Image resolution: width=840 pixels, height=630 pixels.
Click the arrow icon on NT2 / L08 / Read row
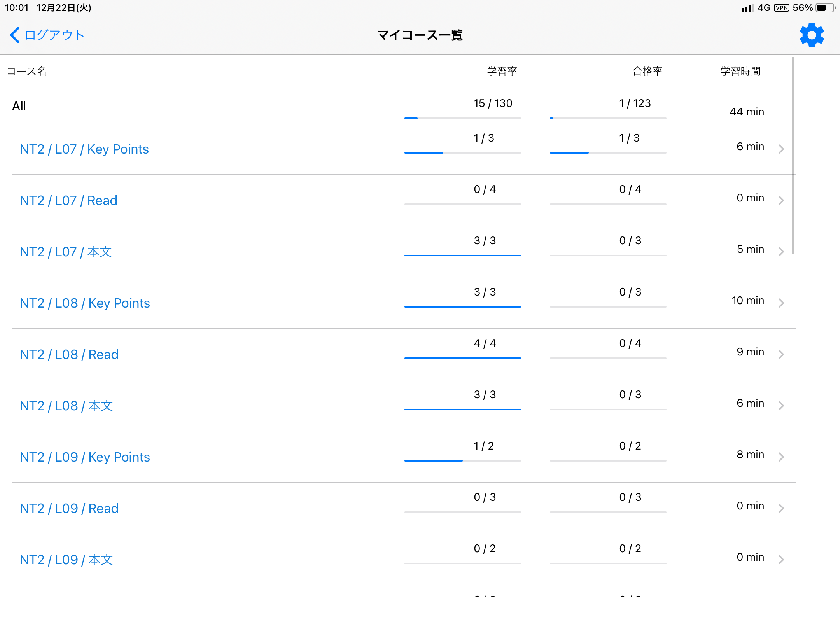pos(782,354)
